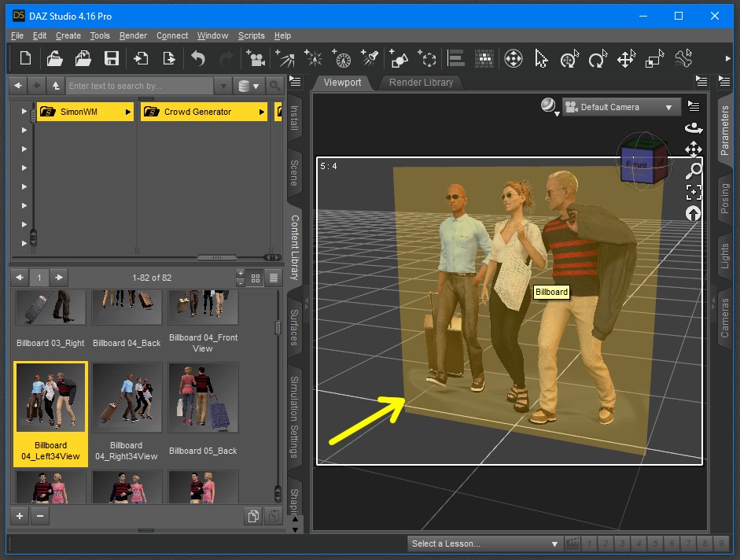Open the draw style sphere dropdown
Screen dimensions: 740x560
(x=550, y=107)
